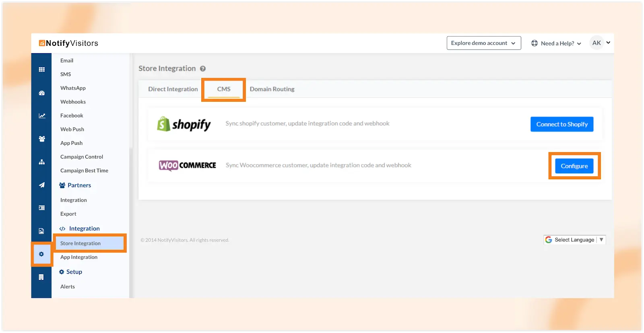
Task: Open the image file sidebar icon
Action: (41, 231)
